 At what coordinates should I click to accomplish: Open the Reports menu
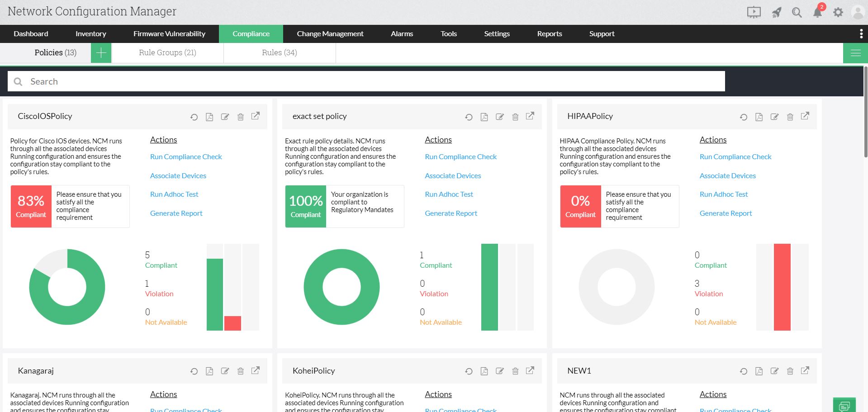click(x=550, y=34)
